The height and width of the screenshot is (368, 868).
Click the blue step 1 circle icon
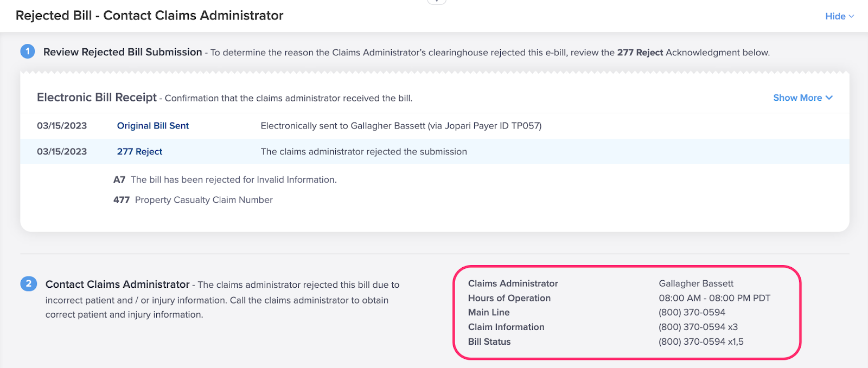click(x=28, y=51)
